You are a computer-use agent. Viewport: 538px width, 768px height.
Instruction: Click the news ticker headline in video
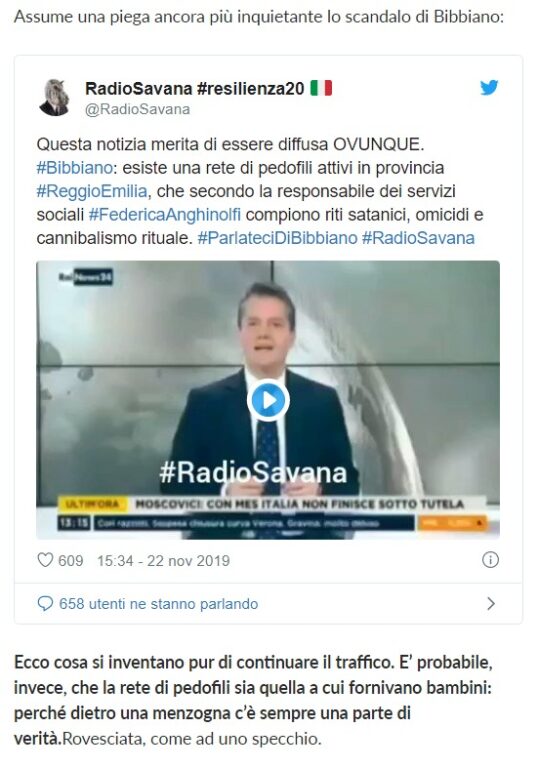click(x=299, y=504)
